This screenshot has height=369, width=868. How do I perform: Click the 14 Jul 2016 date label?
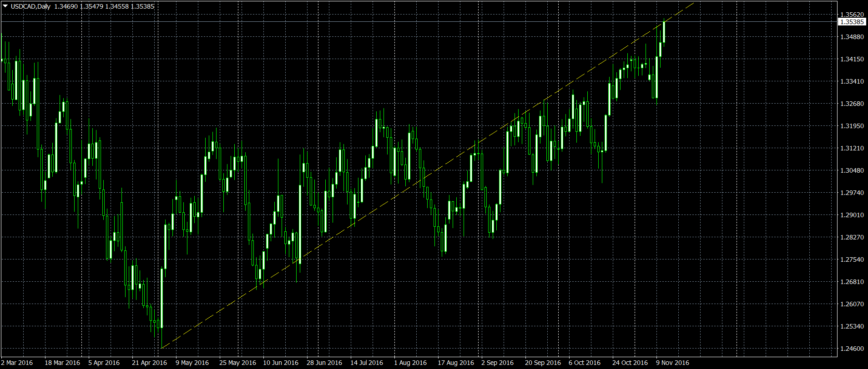pos(367,363)
